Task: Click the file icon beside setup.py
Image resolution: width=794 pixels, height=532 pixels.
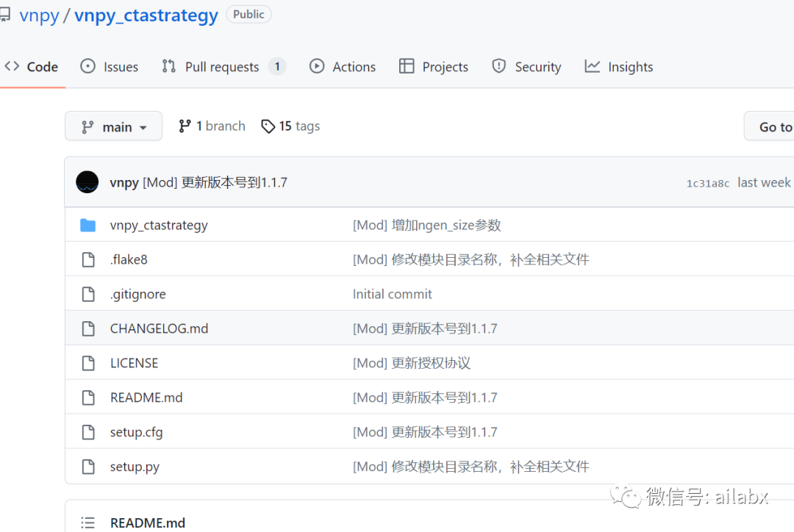Action: click(x=88, y=466)
